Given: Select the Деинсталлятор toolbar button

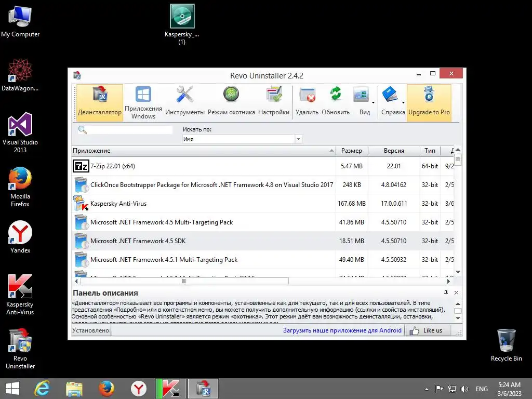Looking at the screenshot, I should (99, 103).
